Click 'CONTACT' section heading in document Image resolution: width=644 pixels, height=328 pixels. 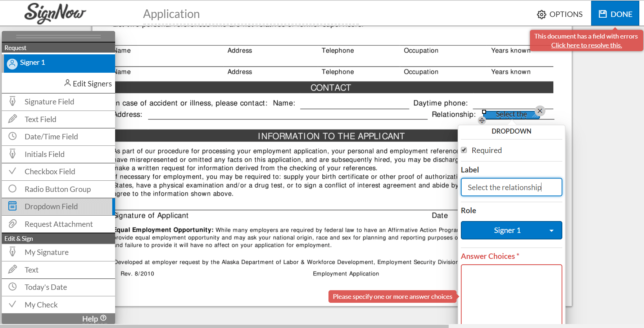point(331,88)
